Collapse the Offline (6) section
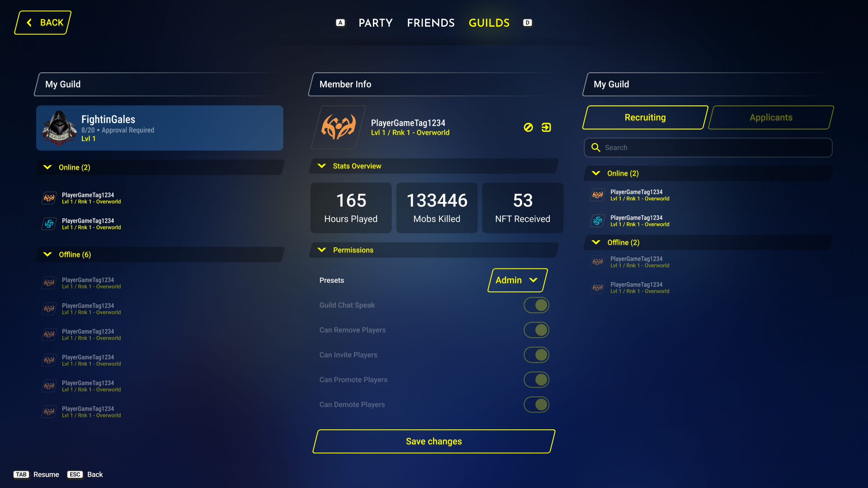The image size is (868, 488). pyautogui.click(x=160, y=254)
